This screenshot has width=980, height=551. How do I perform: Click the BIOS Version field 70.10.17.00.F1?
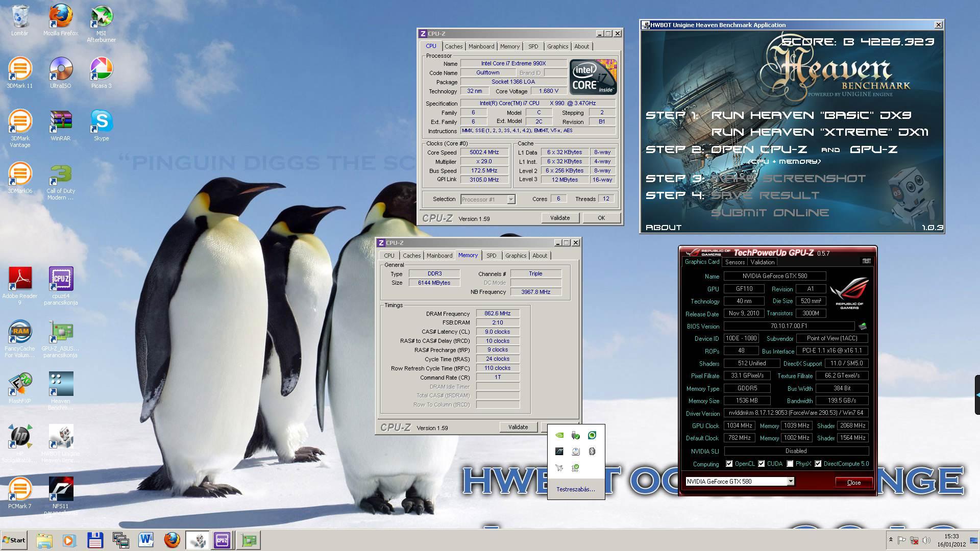(x=789, y=326)
